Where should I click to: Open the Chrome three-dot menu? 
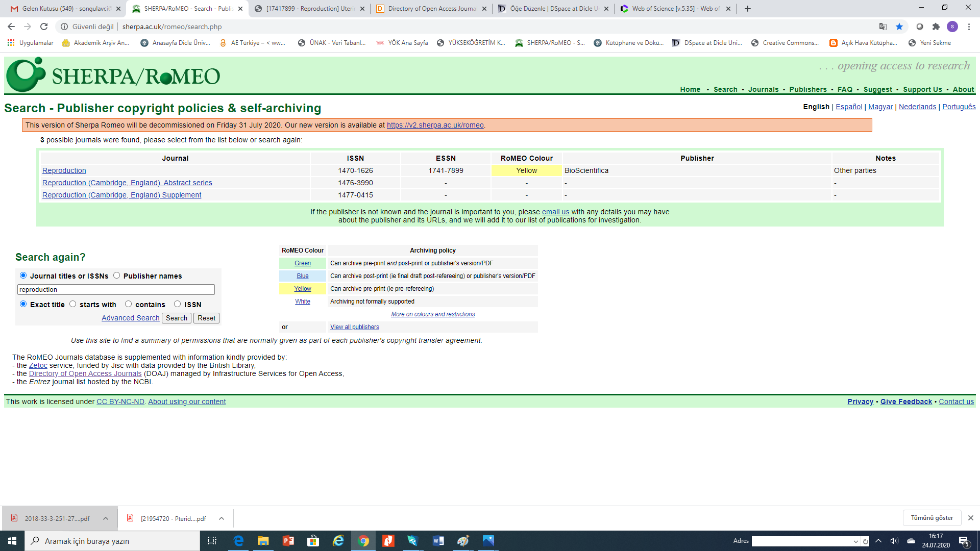tap(969, 27)
